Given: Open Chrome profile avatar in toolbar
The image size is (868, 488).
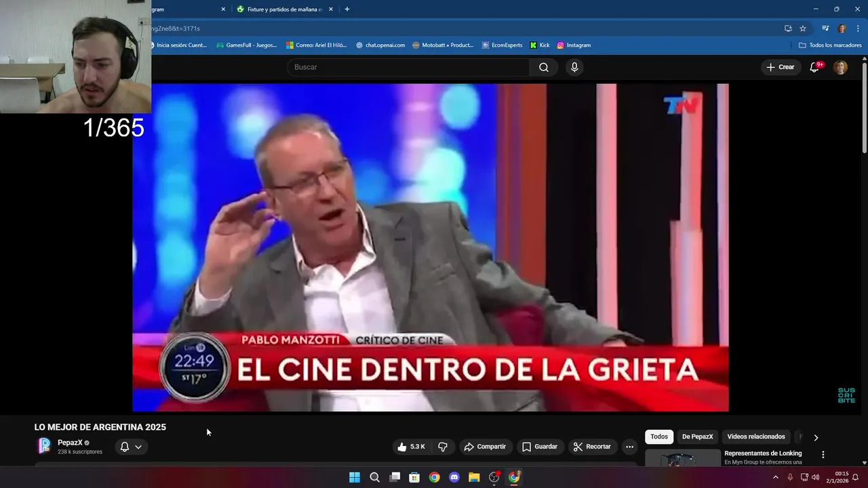Looking at the screenshot, I should pyautogui.click(x=842, y=28).
